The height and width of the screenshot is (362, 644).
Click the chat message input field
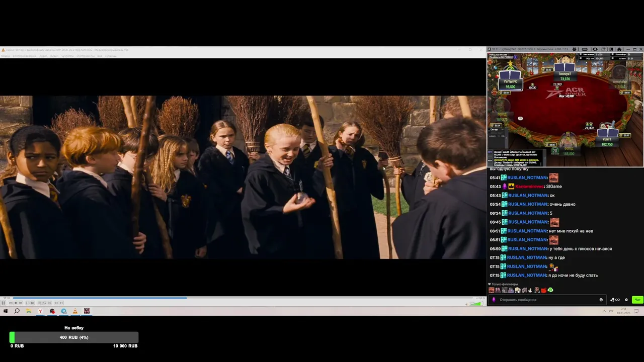point(546,300)
